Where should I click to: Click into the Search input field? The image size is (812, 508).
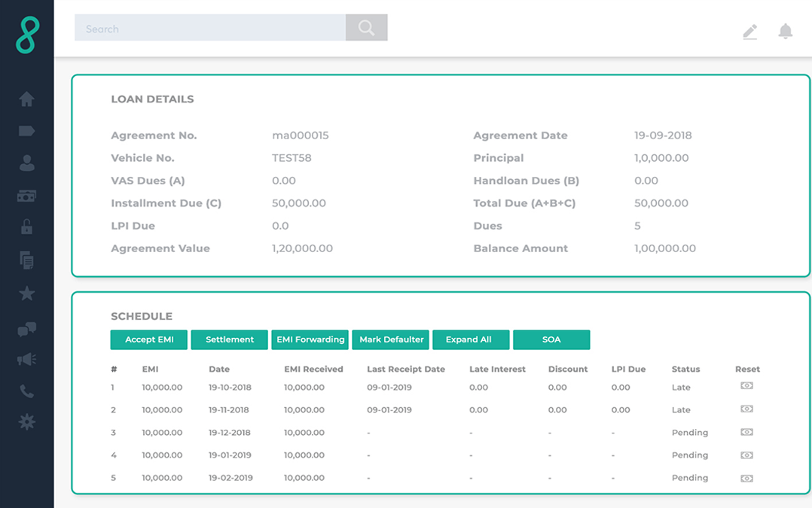(209, 29)
